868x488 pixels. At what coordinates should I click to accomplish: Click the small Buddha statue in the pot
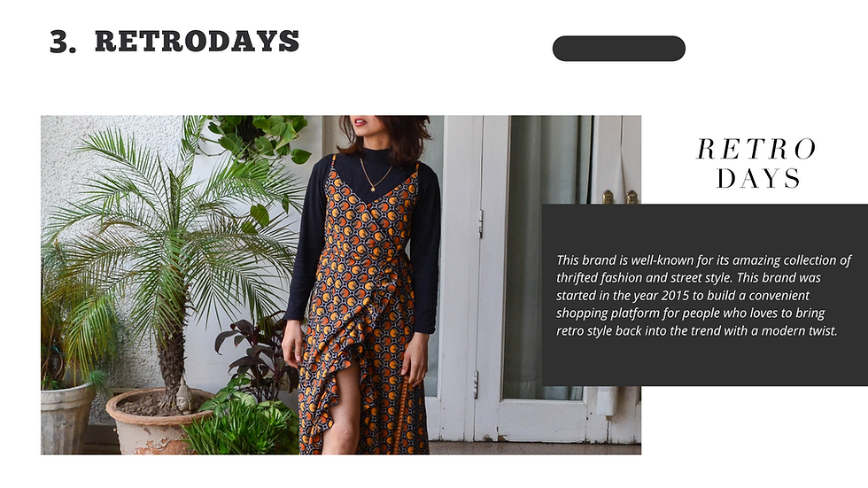pyautogui.click(x=184, y=396)
